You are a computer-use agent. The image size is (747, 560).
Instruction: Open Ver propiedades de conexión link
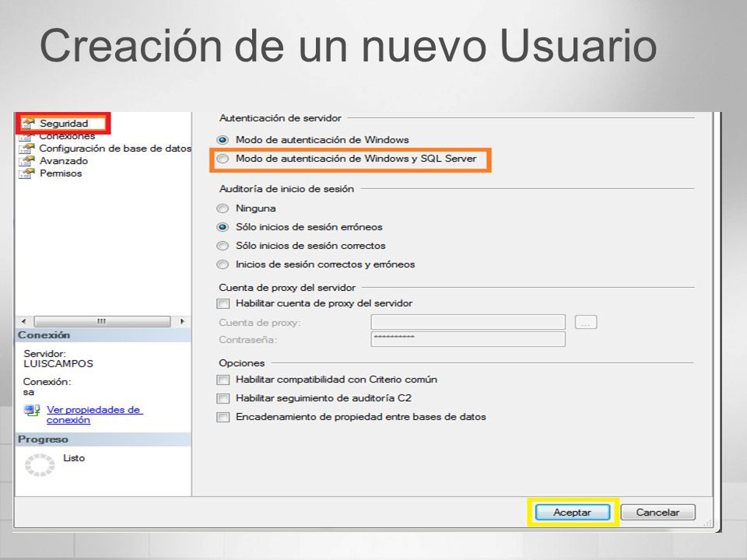pyautogui.click(x=95, y=415)
